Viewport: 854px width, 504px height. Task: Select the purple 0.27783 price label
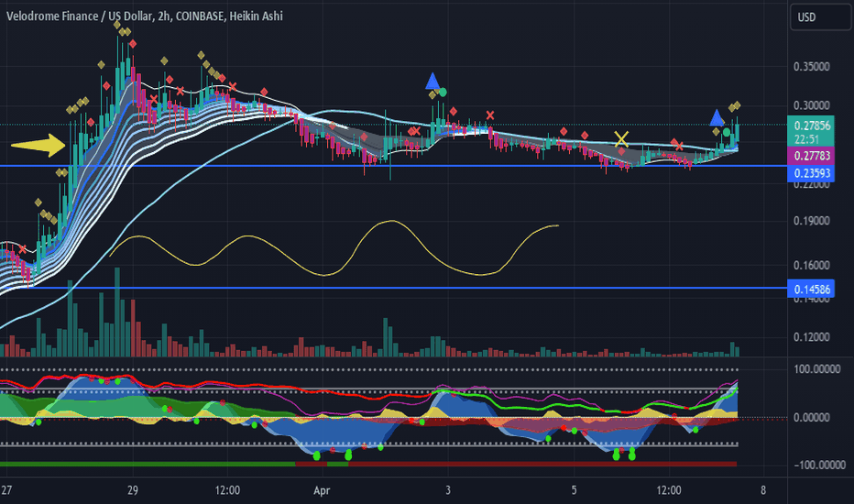812,156
